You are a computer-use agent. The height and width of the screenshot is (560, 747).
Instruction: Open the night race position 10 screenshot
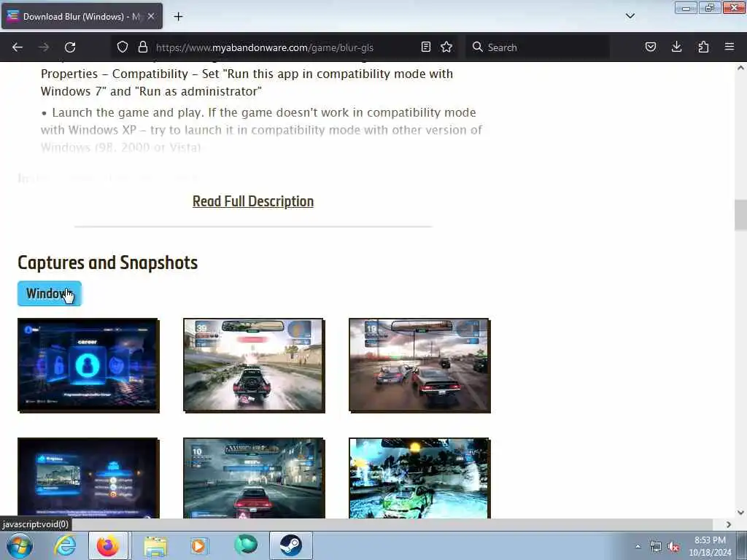254,478
